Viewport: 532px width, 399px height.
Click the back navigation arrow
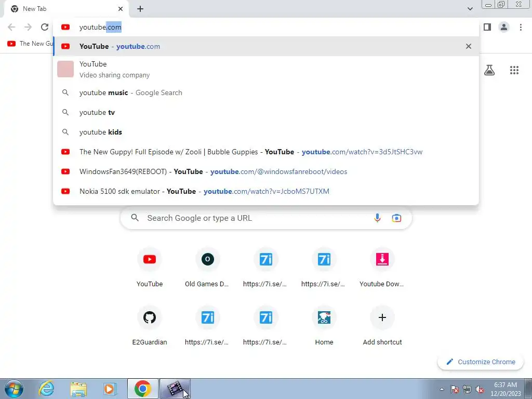click(11, 27)
